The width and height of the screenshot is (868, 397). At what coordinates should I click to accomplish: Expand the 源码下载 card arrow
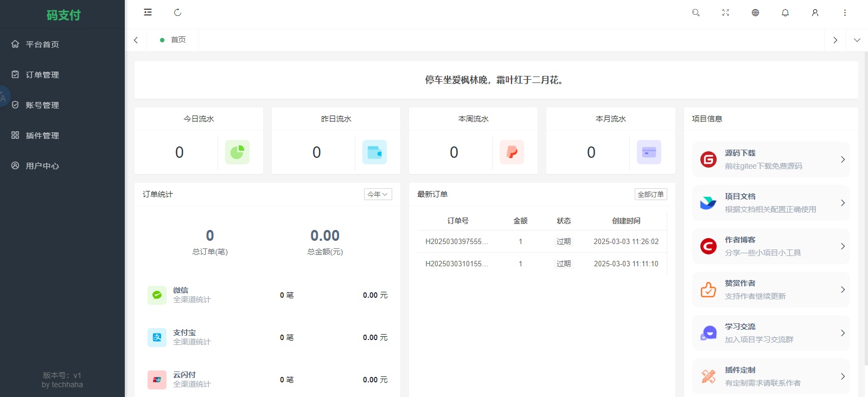click(x=843, y=159)
